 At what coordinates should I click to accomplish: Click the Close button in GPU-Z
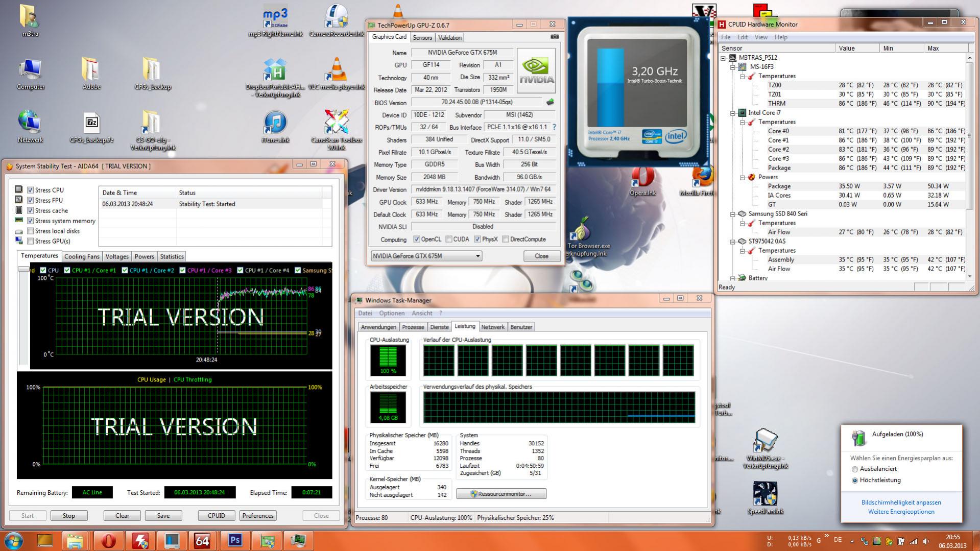(541, 256)
